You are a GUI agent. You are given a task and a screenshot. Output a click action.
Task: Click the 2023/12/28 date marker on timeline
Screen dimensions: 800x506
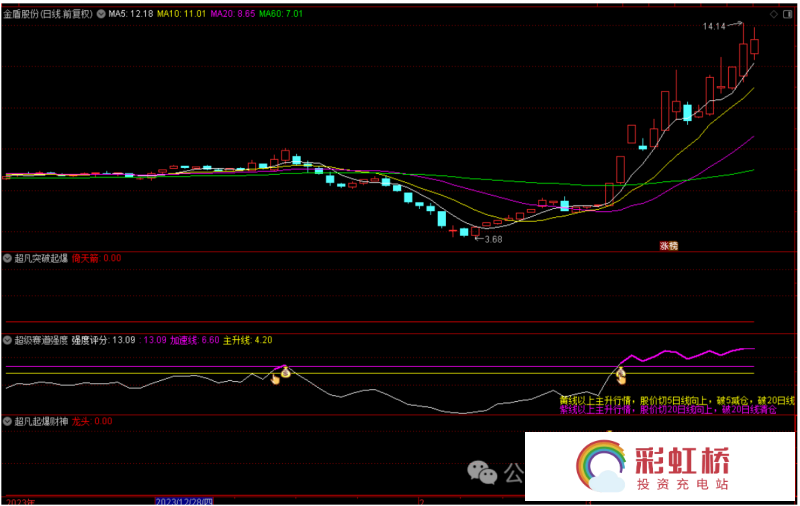[185, 501]
